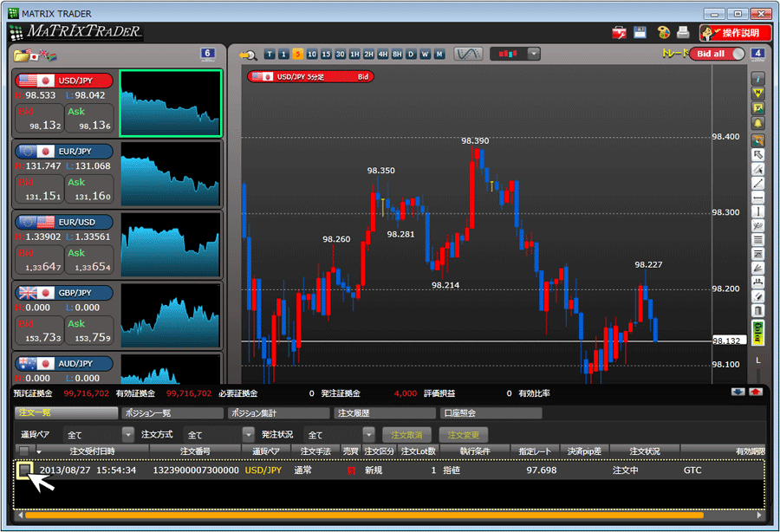
Task: Open the technical indicator wave icon
Action: (x=468, y=54)
